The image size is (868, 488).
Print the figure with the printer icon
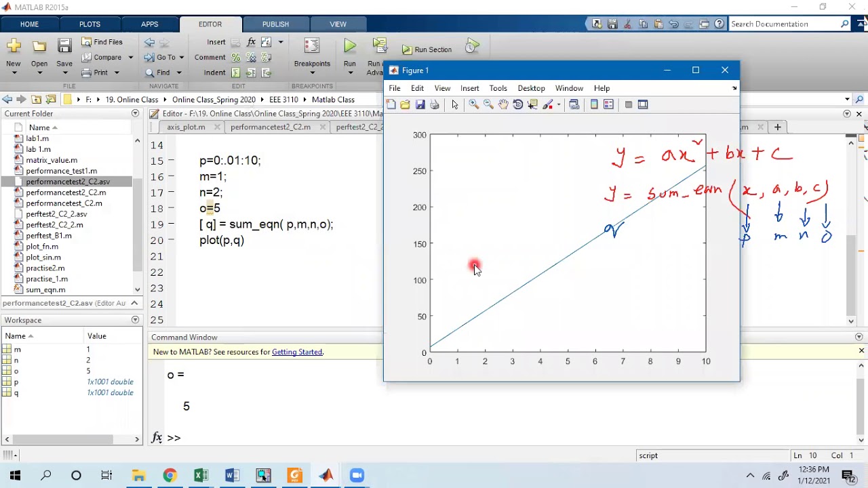tap(435, 104)
